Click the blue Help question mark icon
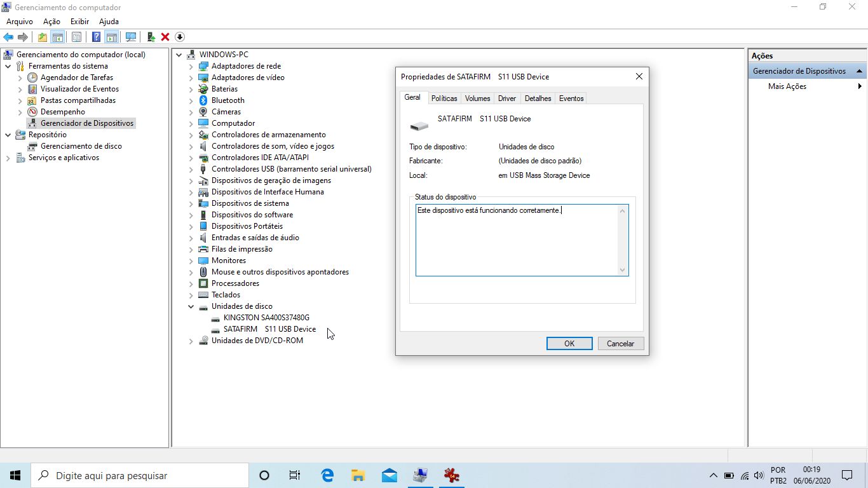868x488 pixels. 97,37
